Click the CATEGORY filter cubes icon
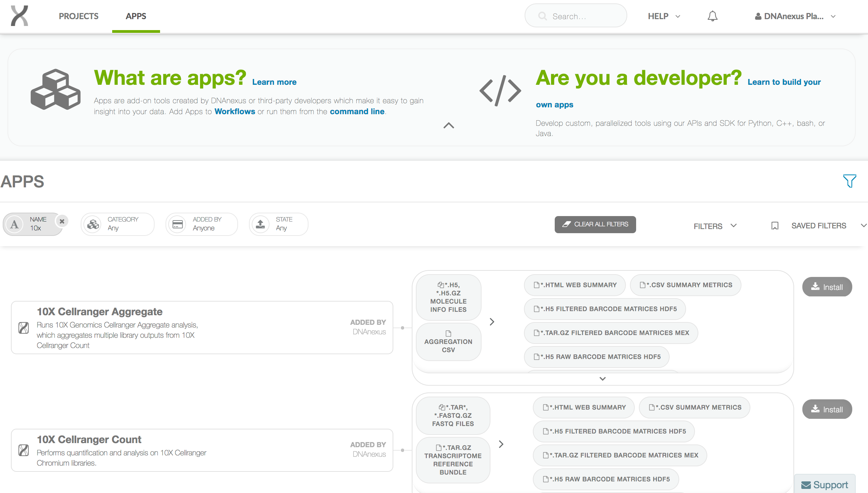Screen dimensions: 868x493 point(93,224)
